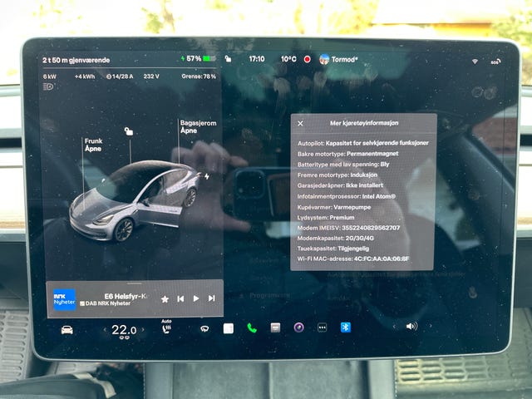Increase volume with right arrow
The height and width of the screenshot is (399, 532).
[431, 326]
